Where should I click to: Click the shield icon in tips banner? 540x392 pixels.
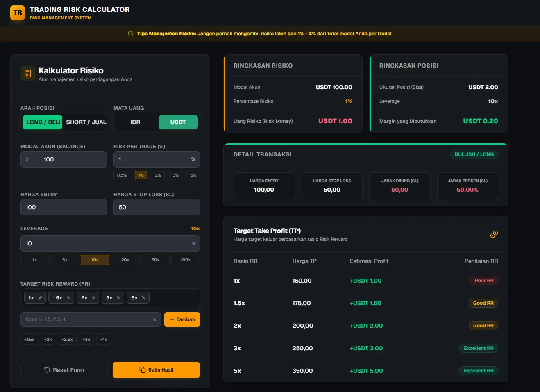pos(131,34)
